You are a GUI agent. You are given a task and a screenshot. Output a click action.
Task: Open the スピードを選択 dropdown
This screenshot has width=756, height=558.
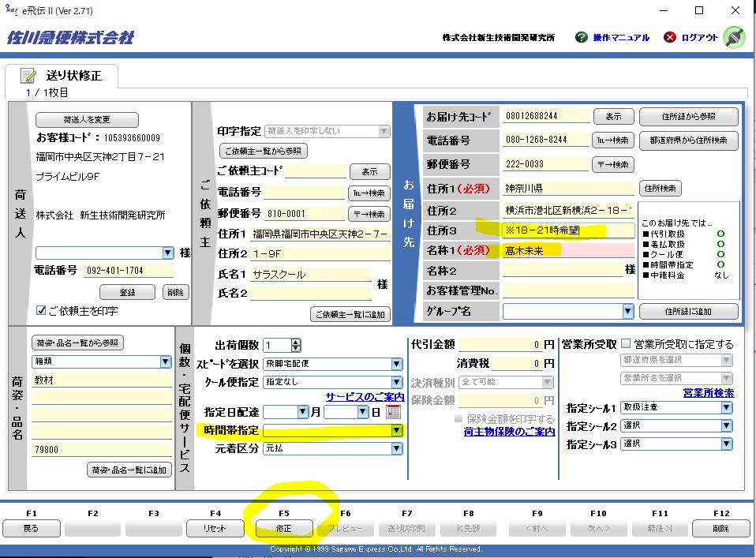click(396, 364)
